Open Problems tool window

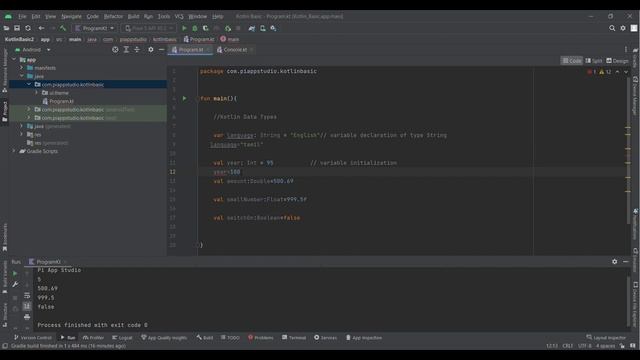[260, 338]
